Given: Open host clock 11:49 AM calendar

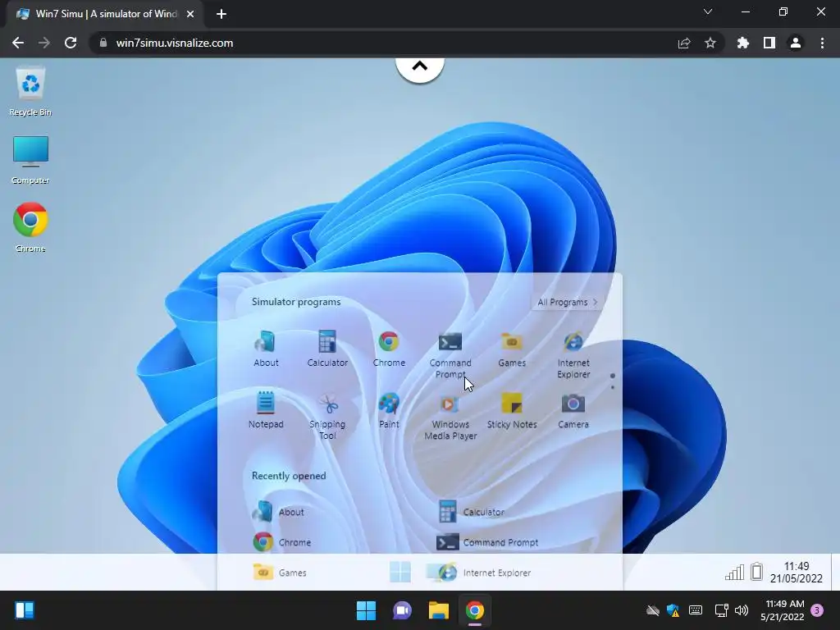Looking at the screenshot, I should (x=782, y=610).
